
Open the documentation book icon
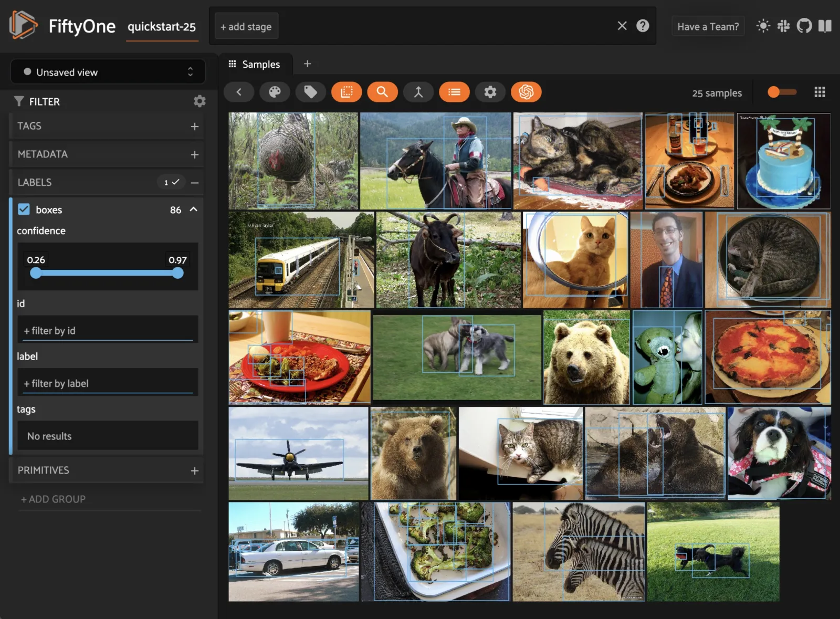825,26
